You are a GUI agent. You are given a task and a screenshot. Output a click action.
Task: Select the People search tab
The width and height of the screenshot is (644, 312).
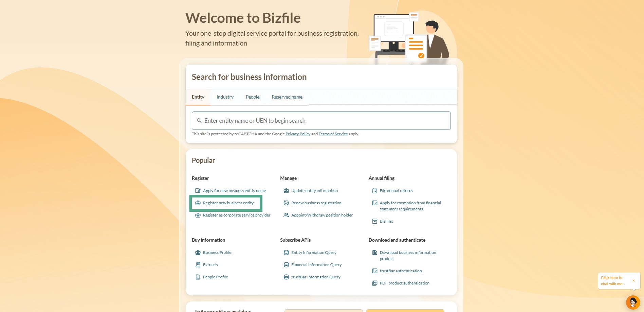[252, 97]
